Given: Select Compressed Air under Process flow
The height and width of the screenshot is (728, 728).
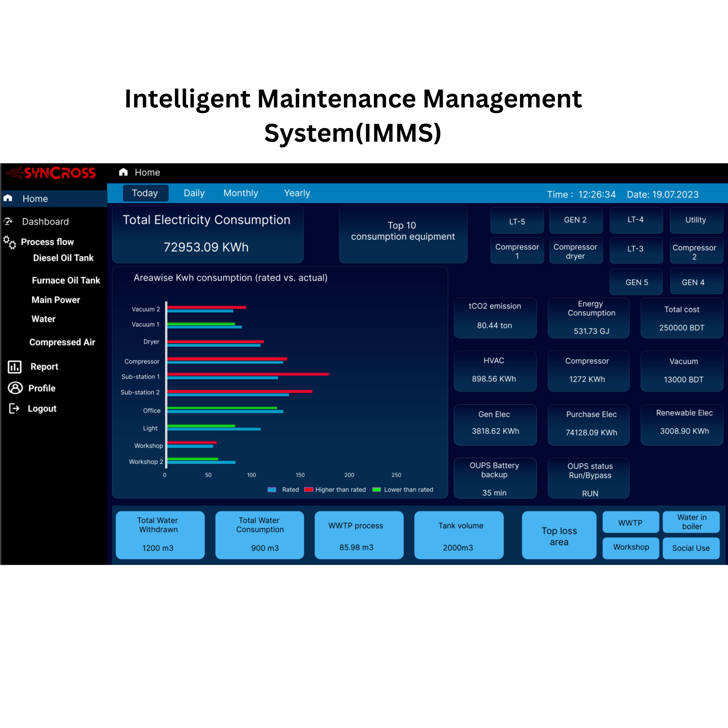Looking at the screenshot, I should pyautogui.click(x=62, y=342).
